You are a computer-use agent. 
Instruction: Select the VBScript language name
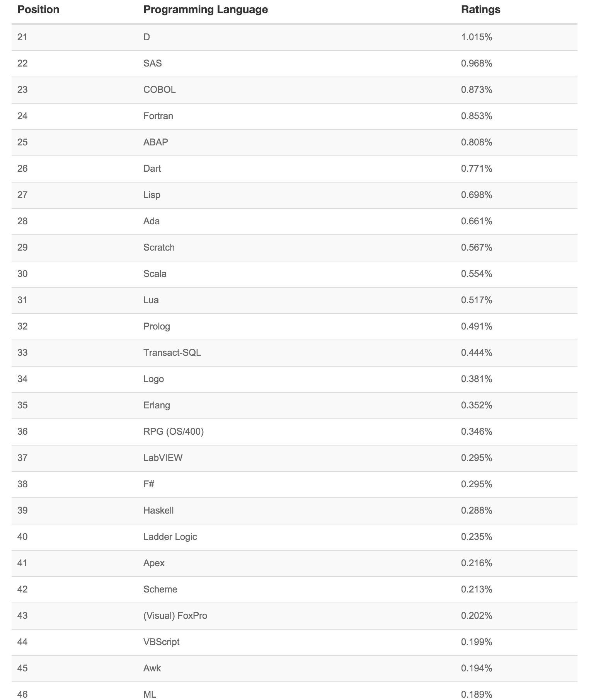coord(161,642)
